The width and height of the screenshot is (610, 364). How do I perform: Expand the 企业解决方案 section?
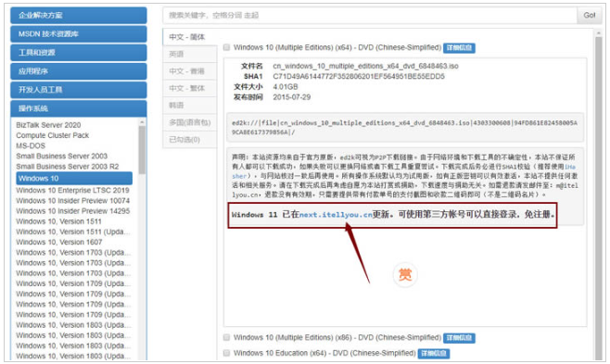pos(79,16)
